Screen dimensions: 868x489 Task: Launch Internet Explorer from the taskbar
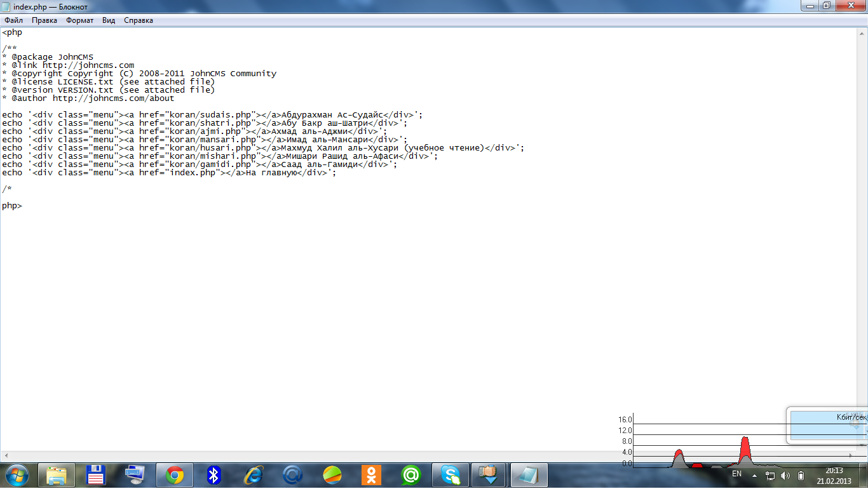254,474
